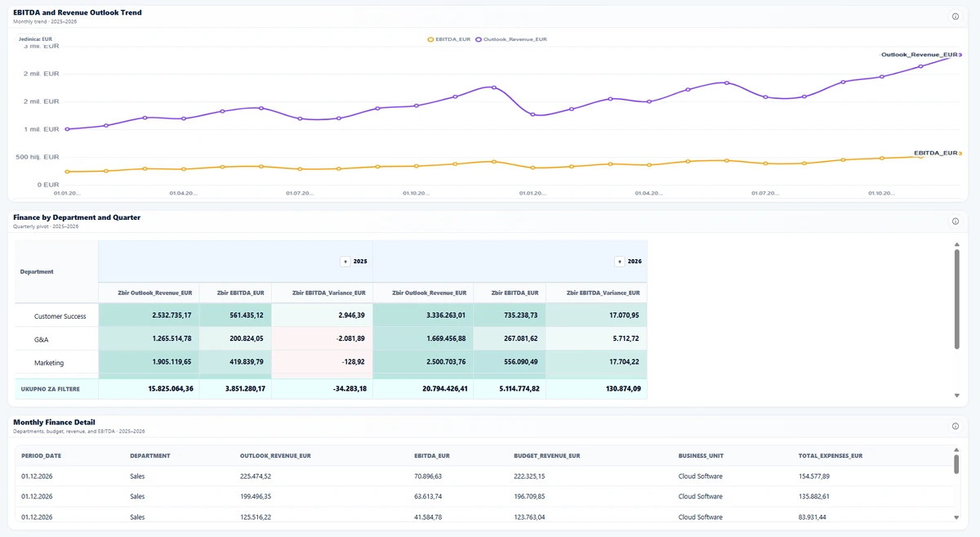Click cell value 561.435,12

235,315
